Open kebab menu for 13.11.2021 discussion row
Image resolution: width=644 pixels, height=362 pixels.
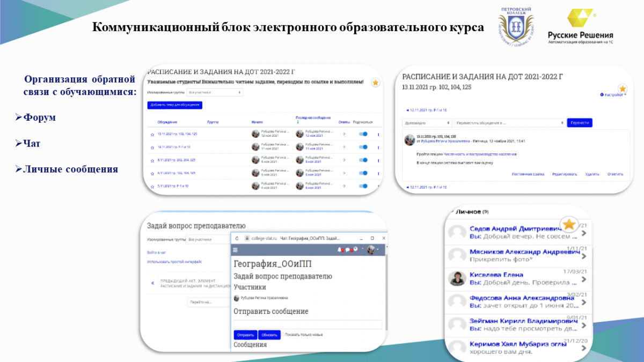[x=378, y=134]
